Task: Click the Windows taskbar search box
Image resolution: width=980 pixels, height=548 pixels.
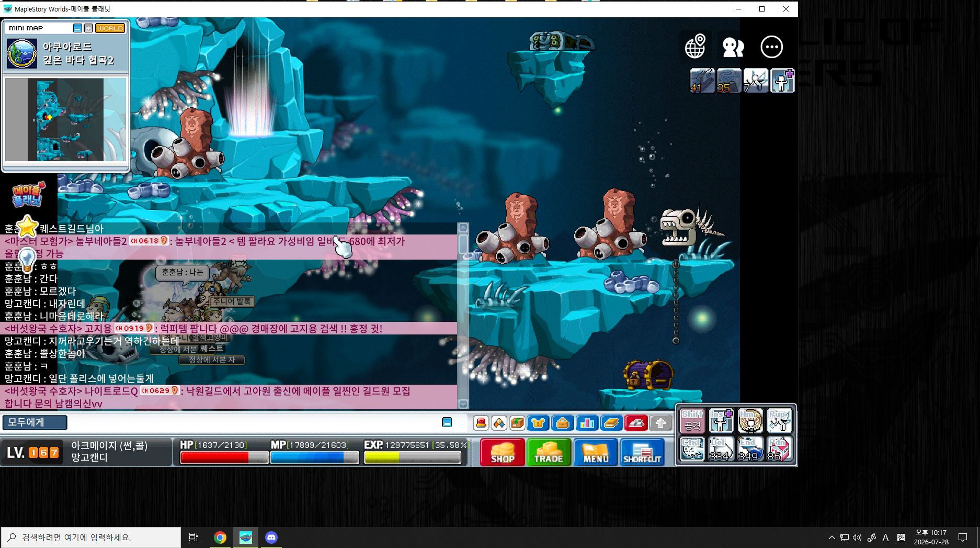Action: coord(91,538)
